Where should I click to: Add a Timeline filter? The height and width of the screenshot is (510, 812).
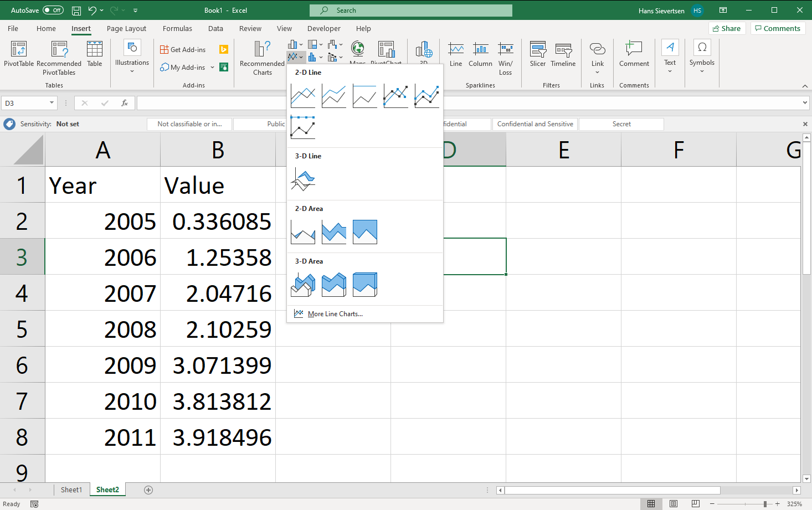[563, 54]
